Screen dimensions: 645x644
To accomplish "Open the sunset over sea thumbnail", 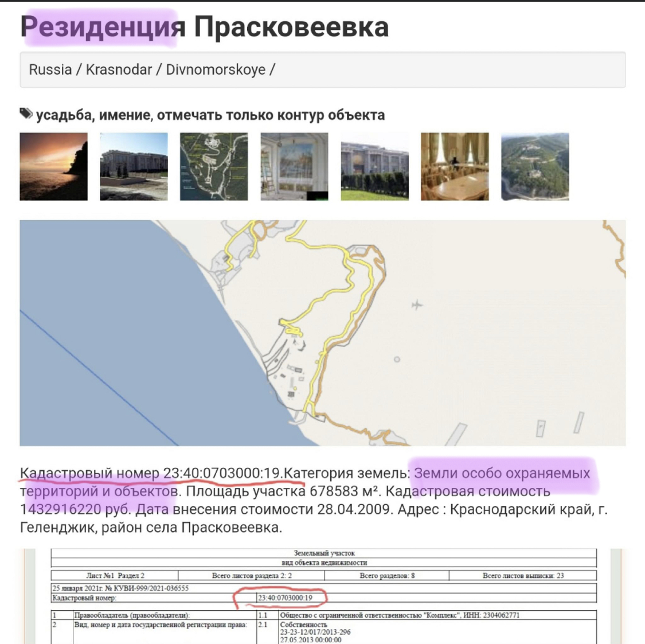I will (x=54, y=166).
